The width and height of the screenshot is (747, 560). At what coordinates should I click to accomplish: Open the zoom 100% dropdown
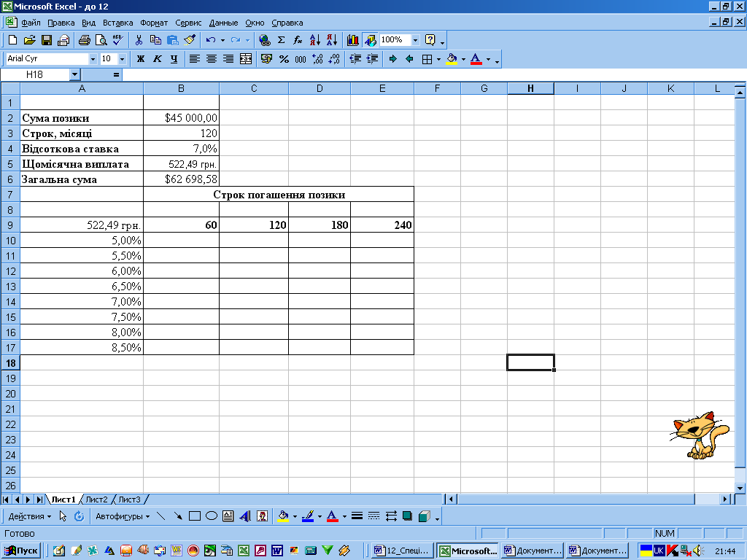click(415, 40)
